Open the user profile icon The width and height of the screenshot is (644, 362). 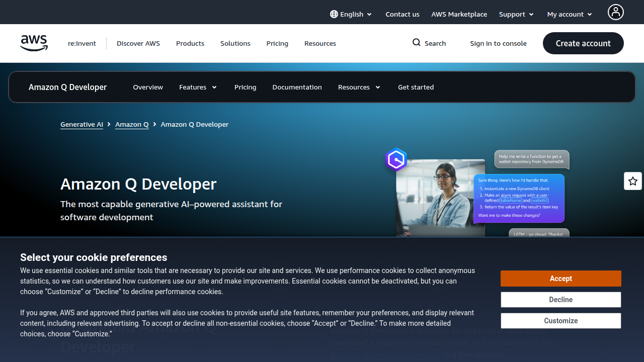pos(615,12)
